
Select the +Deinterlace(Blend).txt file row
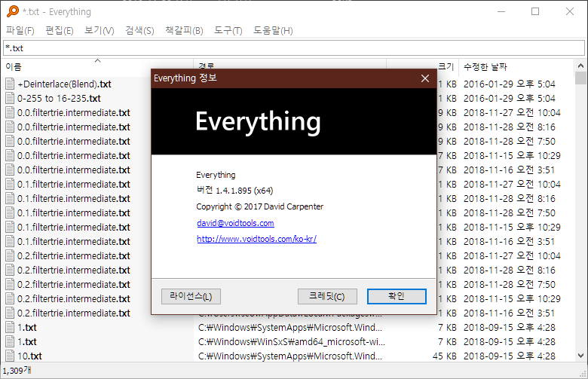click(x=64, y=84)
